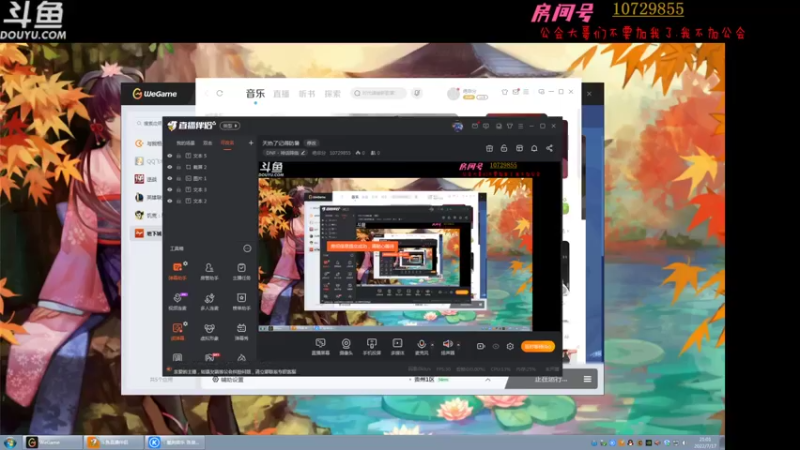Toggle the preview eye icon beside the settings gear
Image resolution: width=800 pixels, height=450 pixels.
click(495, 346)
